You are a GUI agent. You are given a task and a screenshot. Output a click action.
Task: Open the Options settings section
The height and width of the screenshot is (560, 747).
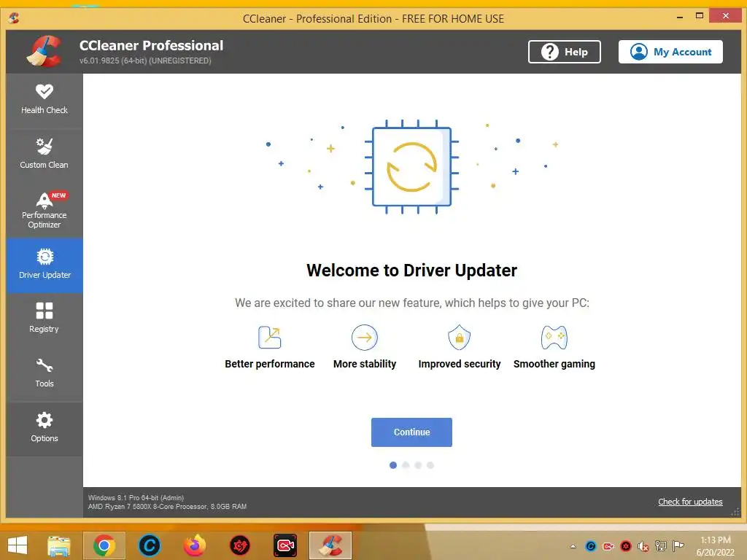(x=44, y=427)
